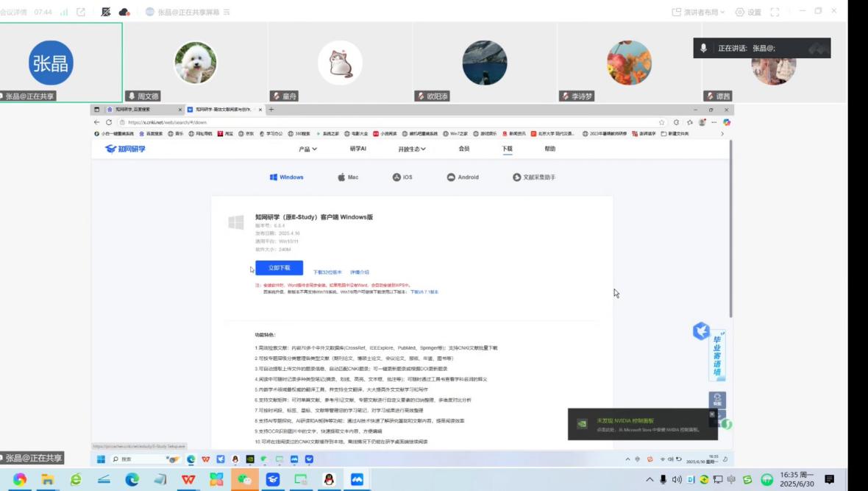The height and width of the screenshot is (491, 868).
Task: Select the Windows download tab
Action: click(x=286, y=177)
